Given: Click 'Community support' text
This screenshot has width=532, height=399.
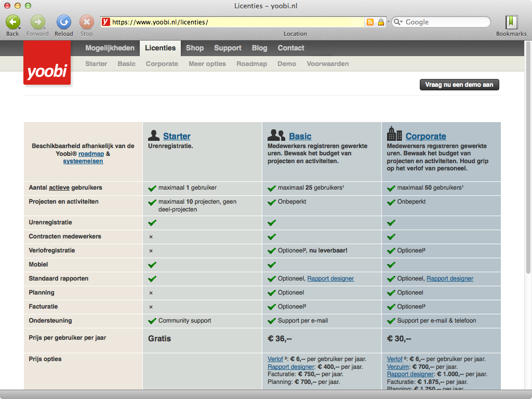Looking at the screenshot, I should tap(184, 321).
